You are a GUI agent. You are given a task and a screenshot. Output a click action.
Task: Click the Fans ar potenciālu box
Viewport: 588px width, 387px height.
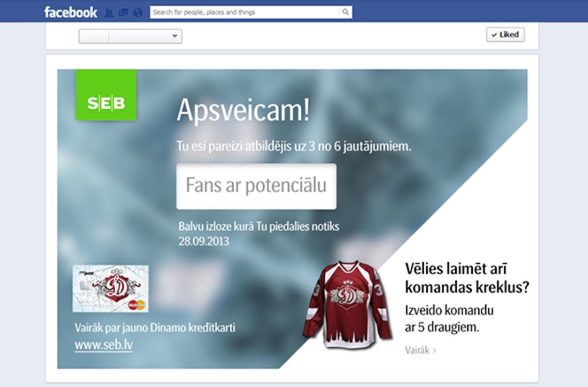pyautogui.click(x=256, y=186)
